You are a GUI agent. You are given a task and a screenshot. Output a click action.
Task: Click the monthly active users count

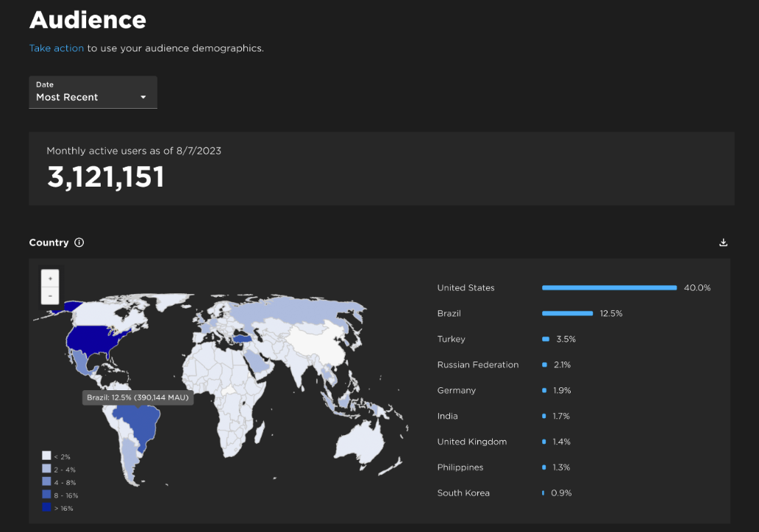[105, 177]
